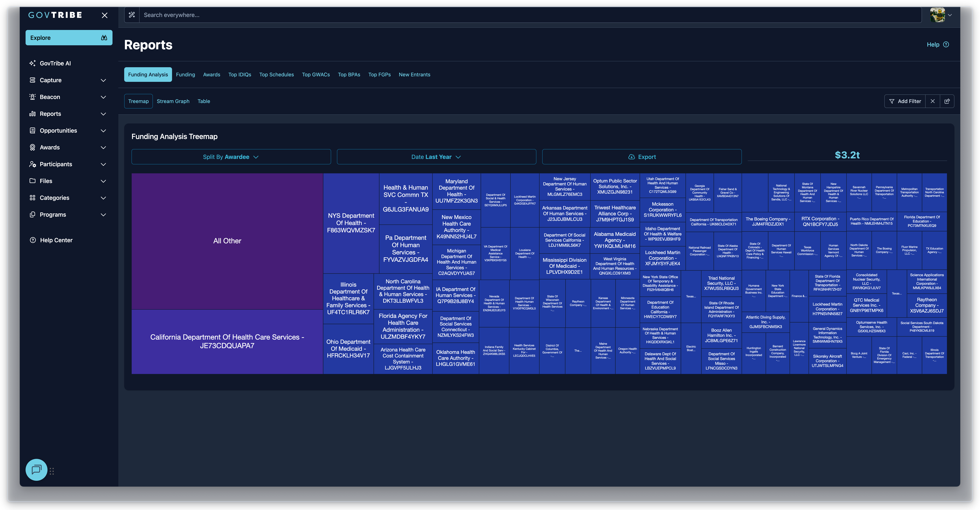Click the Opportunities sidebar icon

click(33, 130)
